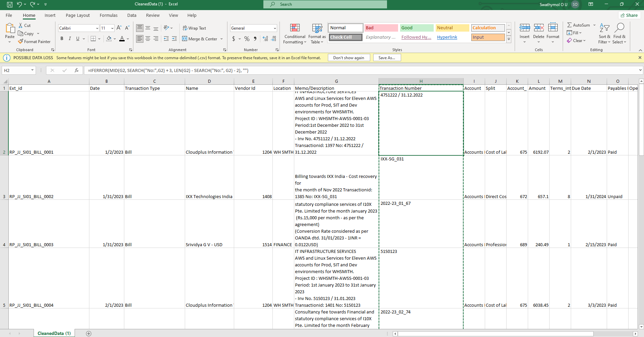
Task: Click the Save icon in title bar
Action: click(x=10, y=4)
